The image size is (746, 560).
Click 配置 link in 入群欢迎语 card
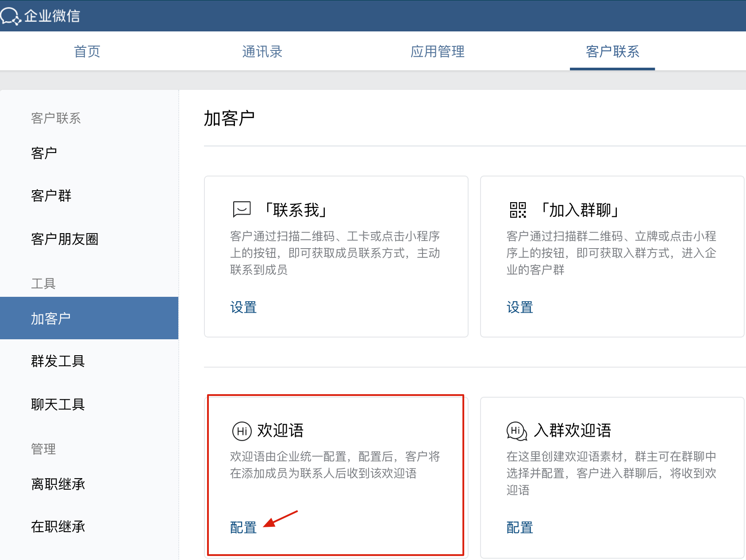pyautogui.click(x=519, y=528)
